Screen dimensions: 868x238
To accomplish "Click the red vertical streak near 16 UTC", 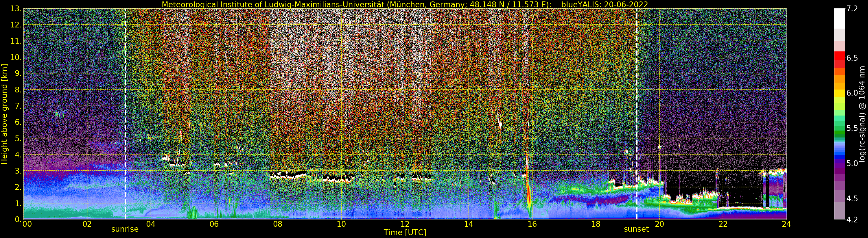I will [528, 183].
